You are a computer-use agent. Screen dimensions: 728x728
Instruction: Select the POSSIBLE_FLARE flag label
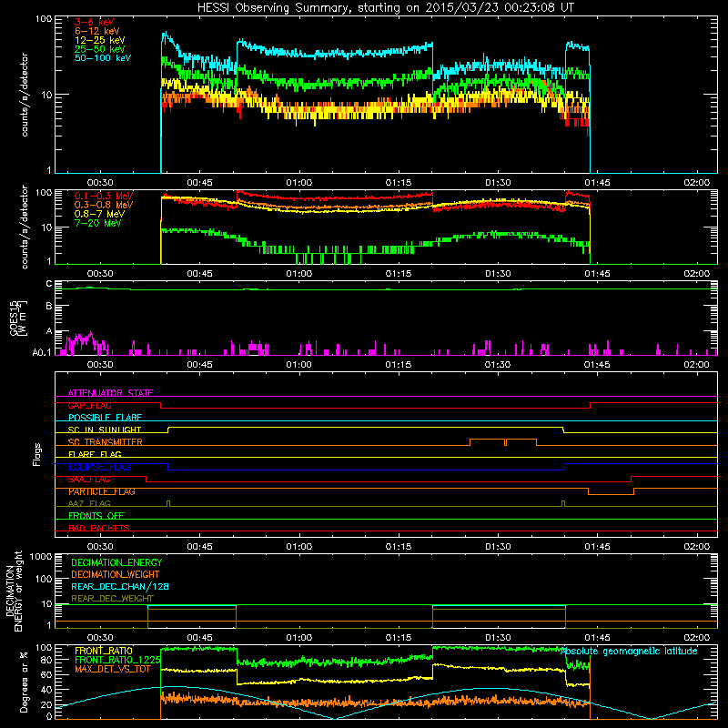point(105,418)
